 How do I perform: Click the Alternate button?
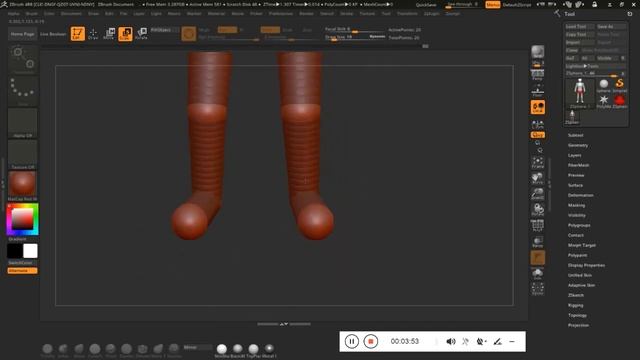pos(22,271)
